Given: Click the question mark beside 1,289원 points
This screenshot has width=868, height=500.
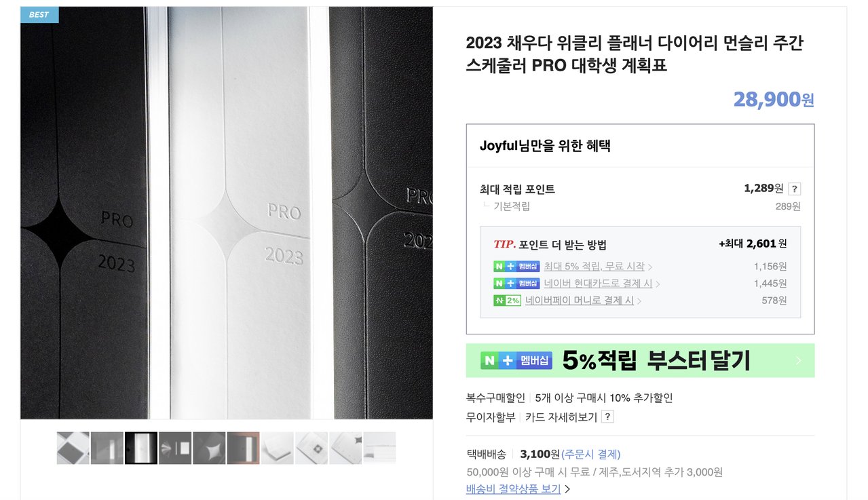Looking at the screenshot, I should (x=795, y=189).
